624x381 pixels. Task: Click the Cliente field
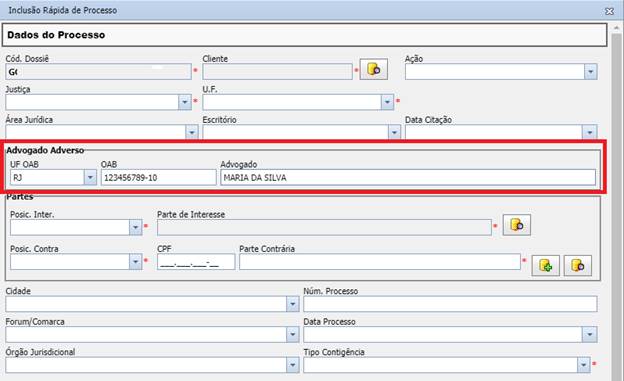[x=277, y=72]
